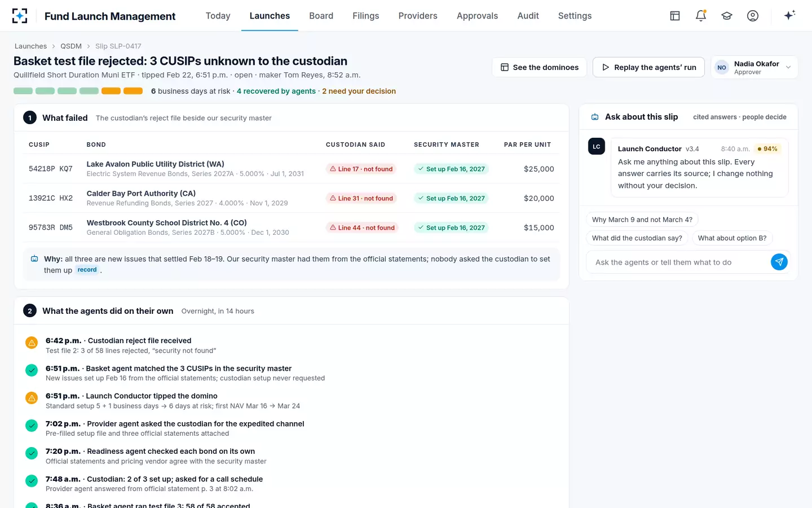The width and height of the screenshot is (812, 508).
Task: Open the Providers tab
Action: (418, 16)
